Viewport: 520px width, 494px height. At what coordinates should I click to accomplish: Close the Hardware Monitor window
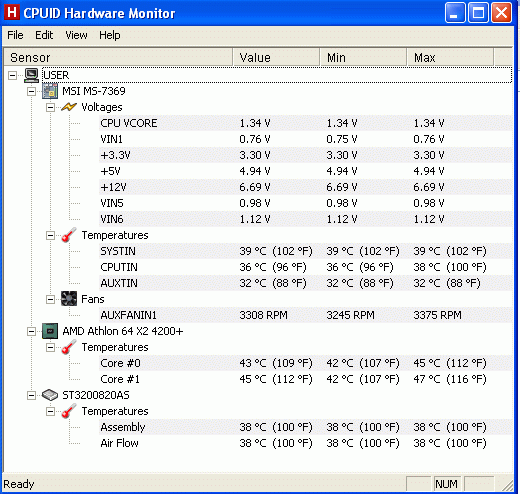[x=502, y=13]
